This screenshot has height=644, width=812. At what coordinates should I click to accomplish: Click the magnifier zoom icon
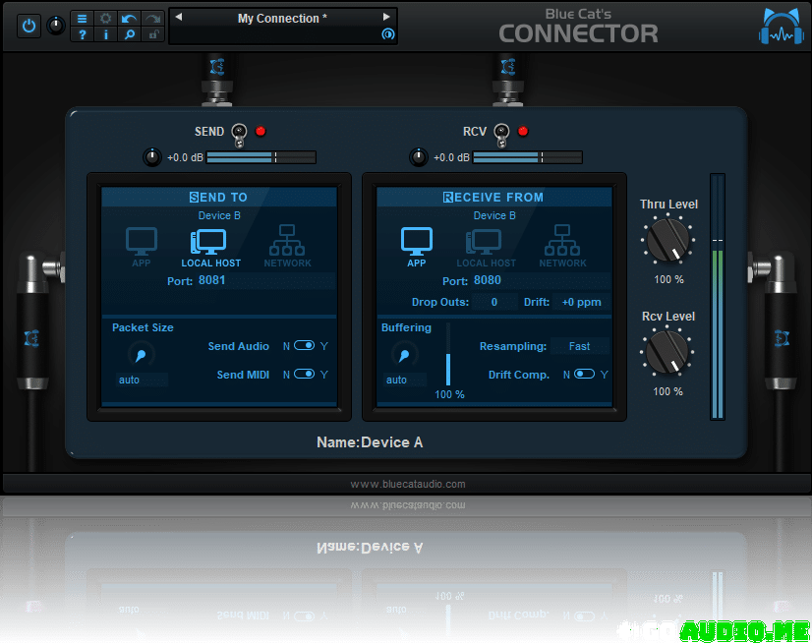[129, 34]
